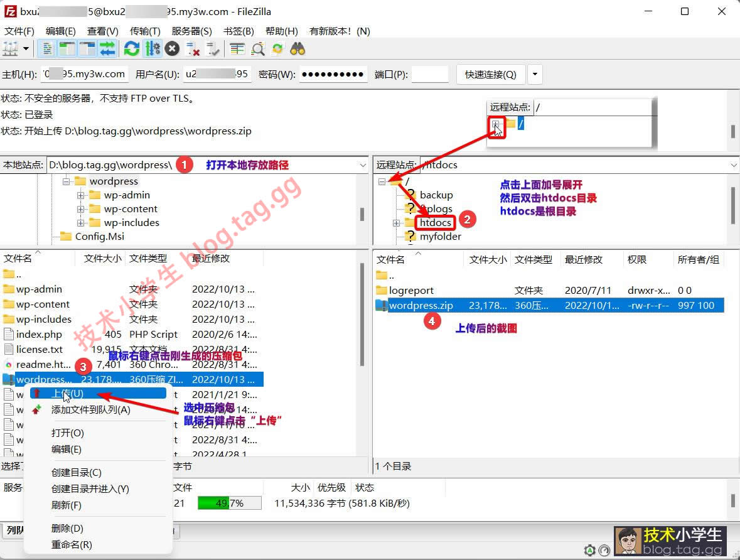The height and width of the screenshot is (560, 740).
Task: Cancel the current operation icon
Action: coord(173,48)
